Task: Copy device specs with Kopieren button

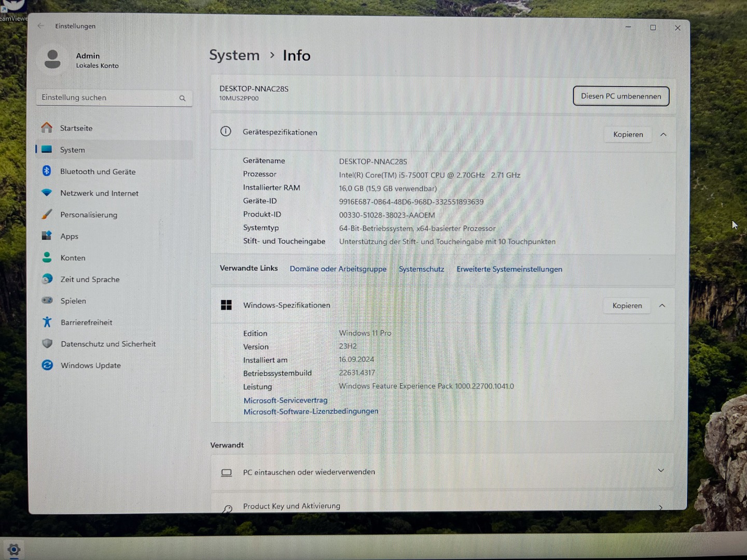Action: [x=628, y=134]
